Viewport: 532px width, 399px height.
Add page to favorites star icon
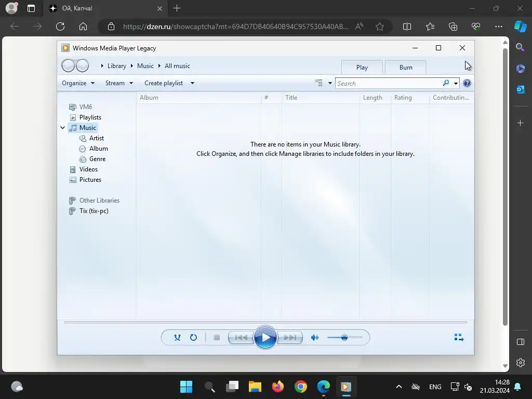(380, 26)
